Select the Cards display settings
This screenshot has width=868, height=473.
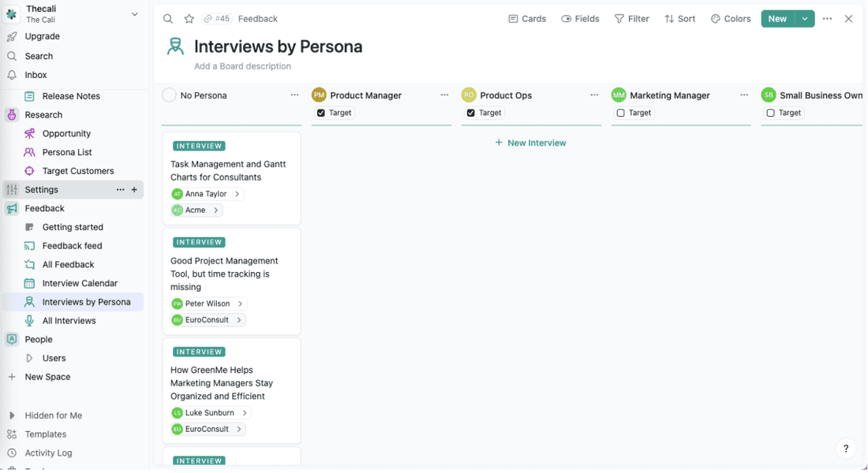coord(526,18)
